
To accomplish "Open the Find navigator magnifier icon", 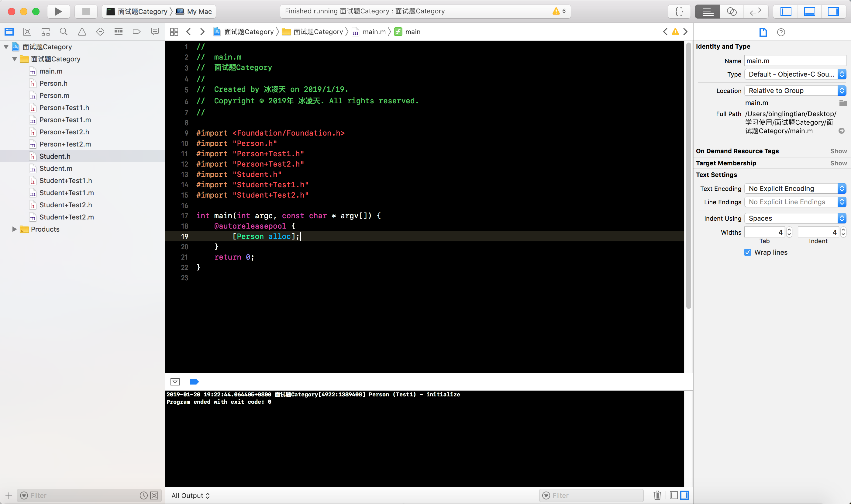I will (x=64, y=32).
